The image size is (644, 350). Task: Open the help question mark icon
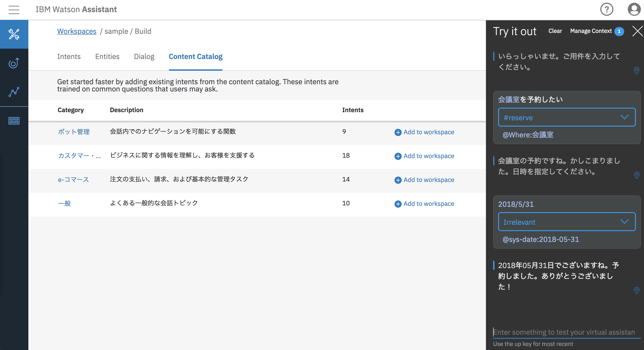606,9
